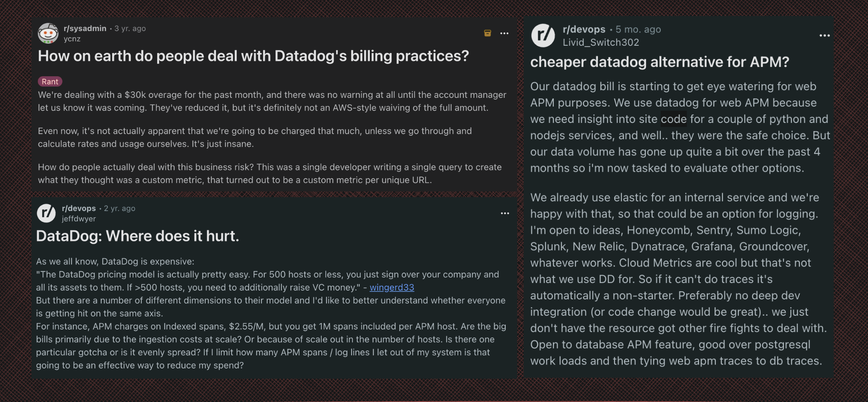868x402 pixels.
Task: View jeffdwyer's user profile
Action: pos(79,219)
